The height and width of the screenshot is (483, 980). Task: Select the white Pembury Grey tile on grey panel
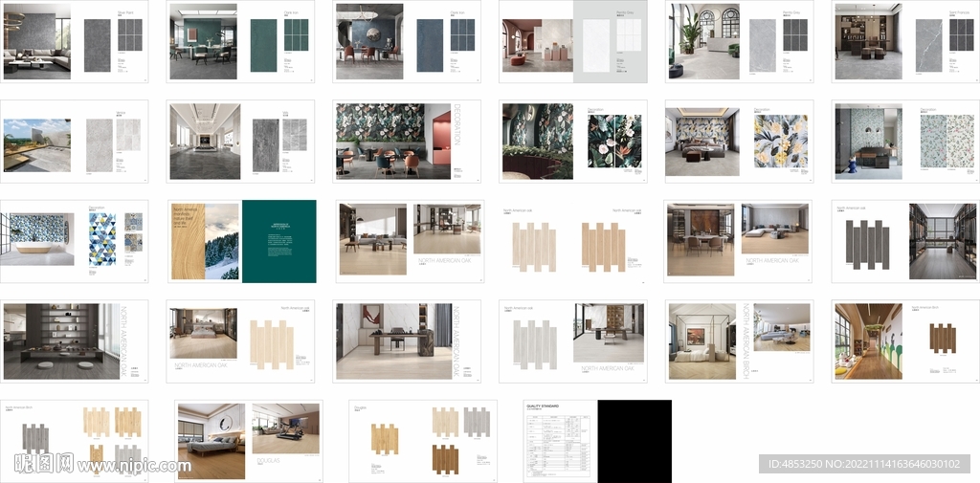pyautogui.click(x=595, y=46)
